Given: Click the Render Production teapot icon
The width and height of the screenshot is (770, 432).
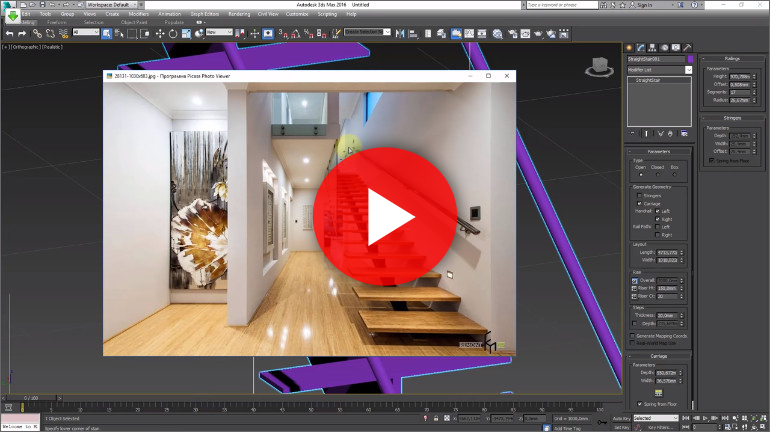Looking at the screenshot, I should 538,34.
